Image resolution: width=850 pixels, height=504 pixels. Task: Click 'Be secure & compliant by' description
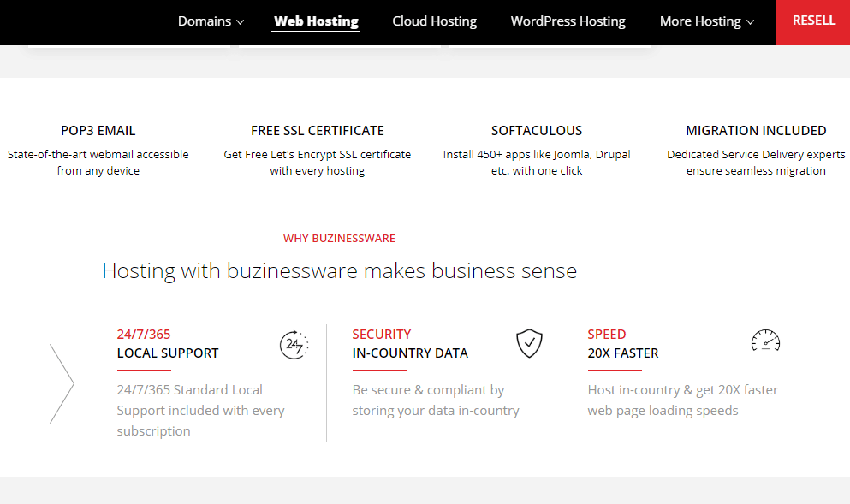pos(436,400)
